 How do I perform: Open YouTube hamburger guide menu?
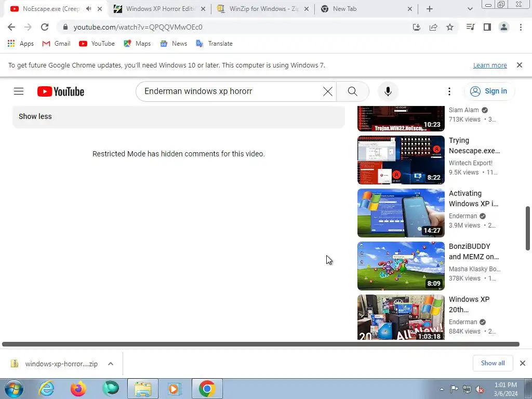click(19, 91)
